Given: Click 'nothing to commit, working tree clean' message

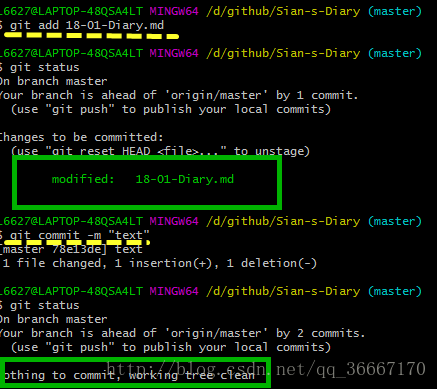Looking at the screenshot, I should [x=129, y=375].
